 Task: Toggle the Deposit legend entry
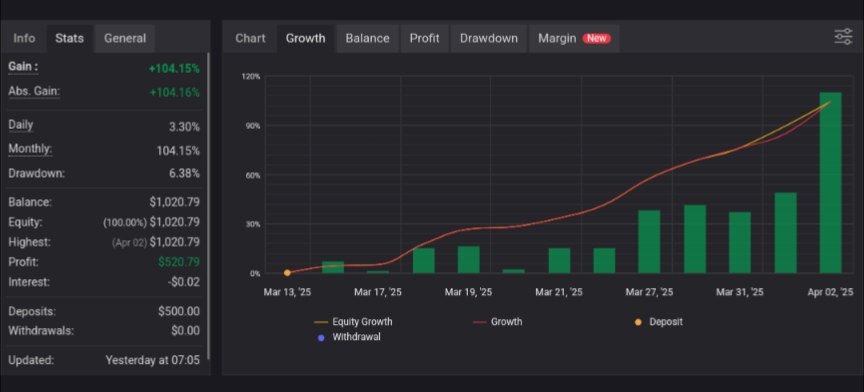pyautogui.click(x=659, y=321)
